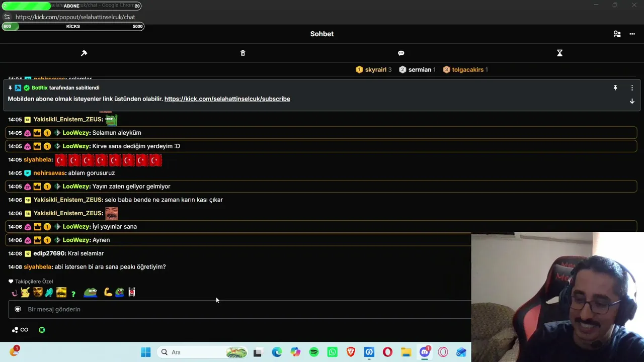Click the ABONE subscriber goal progress bar
Viewport: 644px width, 362px height.
pyautogui.click(x=72, y=6)
